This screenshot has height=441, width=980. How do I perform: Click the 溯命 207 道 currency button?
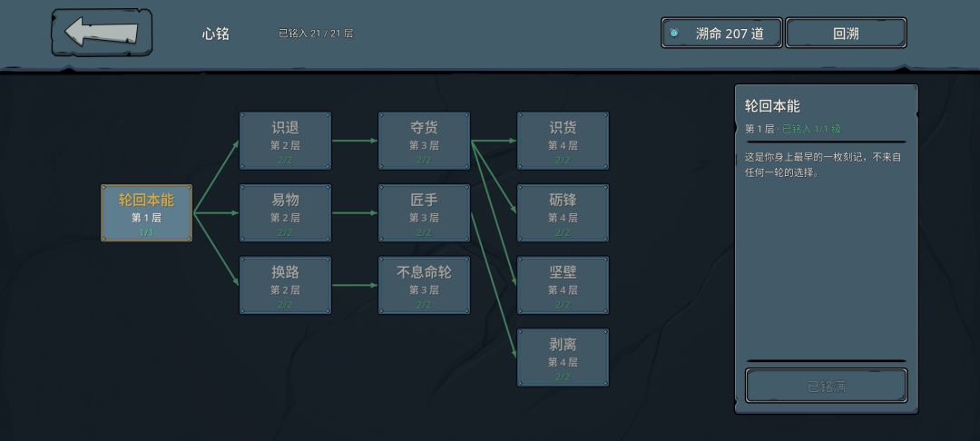(x=721, y=33)
